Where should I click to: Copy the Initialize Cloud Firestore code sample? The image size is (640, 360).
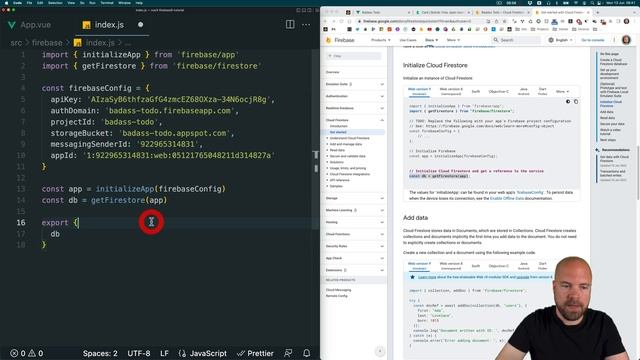pyautogui.click(x=576, y=102)
